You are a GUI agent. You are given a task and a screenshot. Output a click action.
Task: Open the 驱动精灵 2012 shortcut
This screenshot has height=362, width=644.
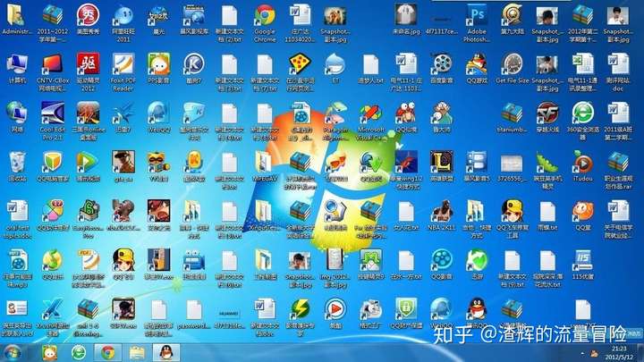[88, 65]
